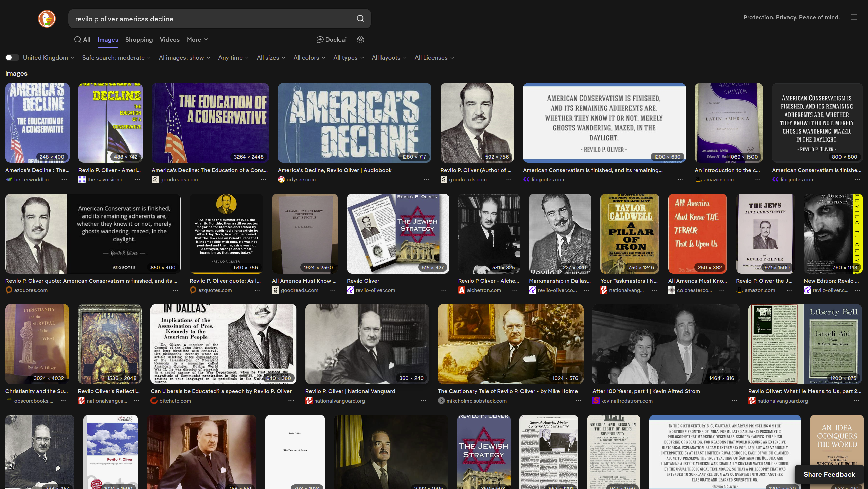
Task: Click the America's Decline goodreads.com favicon
Action: 155,179
